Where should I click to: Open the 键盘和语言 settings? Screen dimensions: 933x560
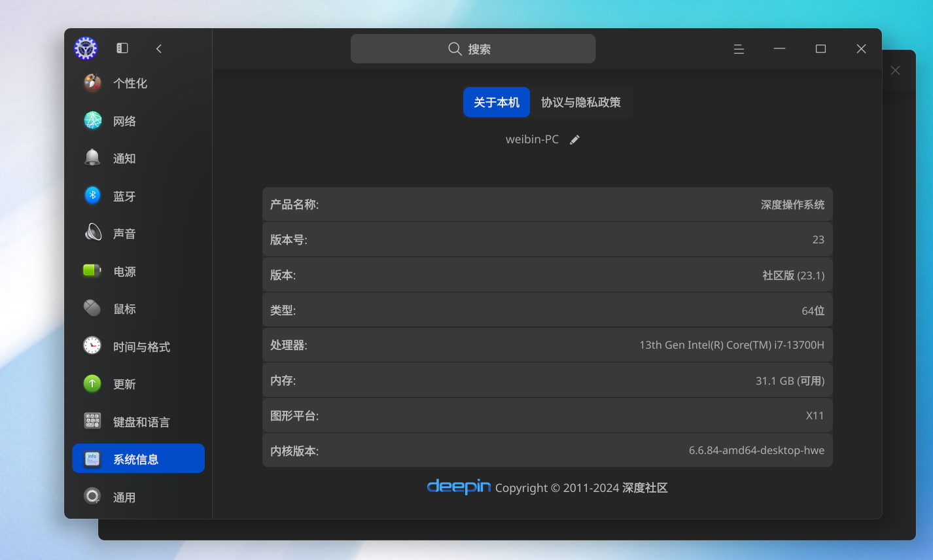tap(138, 422)
